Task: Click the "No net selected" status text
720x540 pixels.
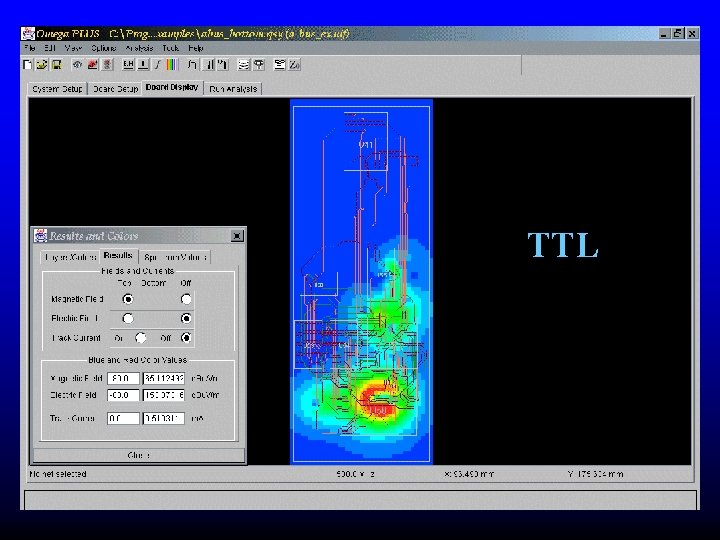Action: 58,474
